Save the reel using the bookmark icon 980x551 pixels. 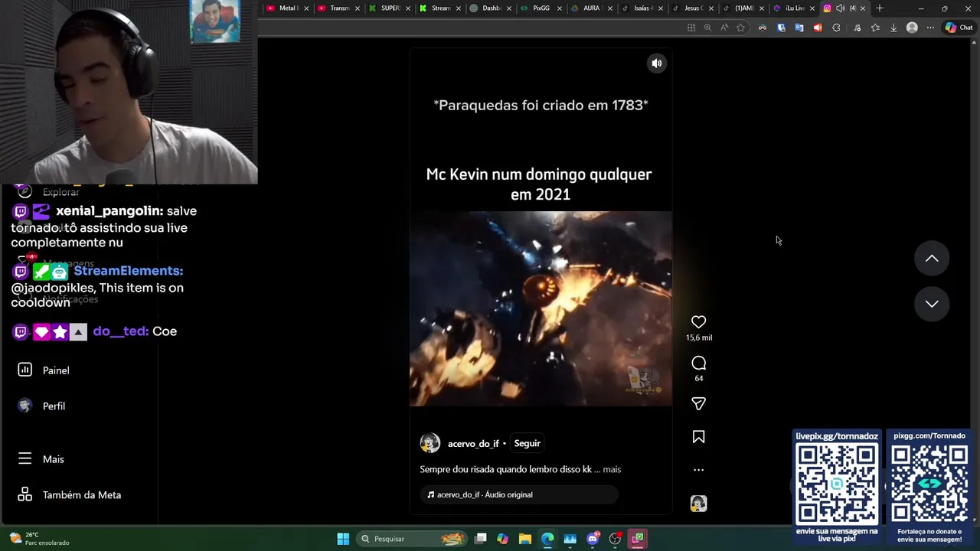pyautogui.click(x=698, y=437)
